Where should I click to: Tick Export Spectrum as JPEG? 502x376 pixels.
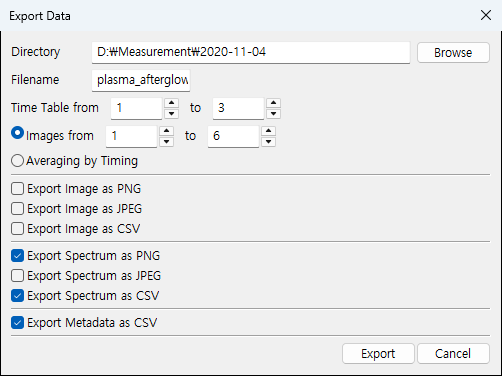(17, 276)
